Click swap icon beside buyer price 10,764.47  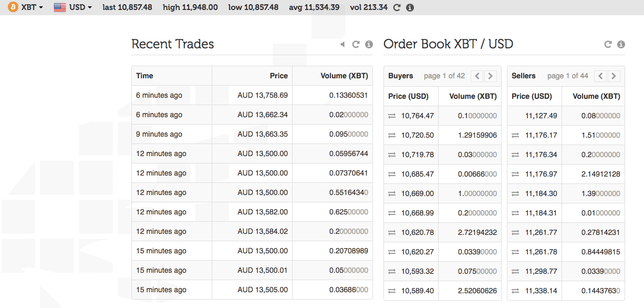pos(392,116)
